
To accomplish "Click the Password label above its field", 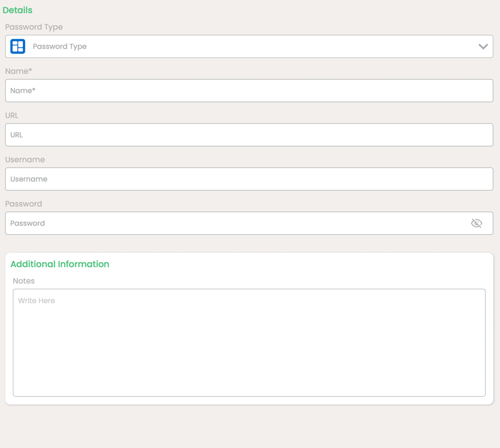I will coord(23,204).
